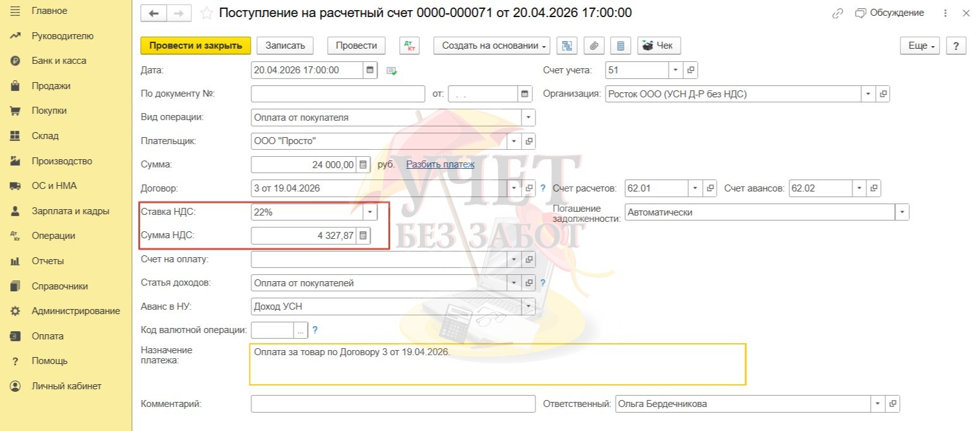Click the Администрирование gear icon

point(16,311)
